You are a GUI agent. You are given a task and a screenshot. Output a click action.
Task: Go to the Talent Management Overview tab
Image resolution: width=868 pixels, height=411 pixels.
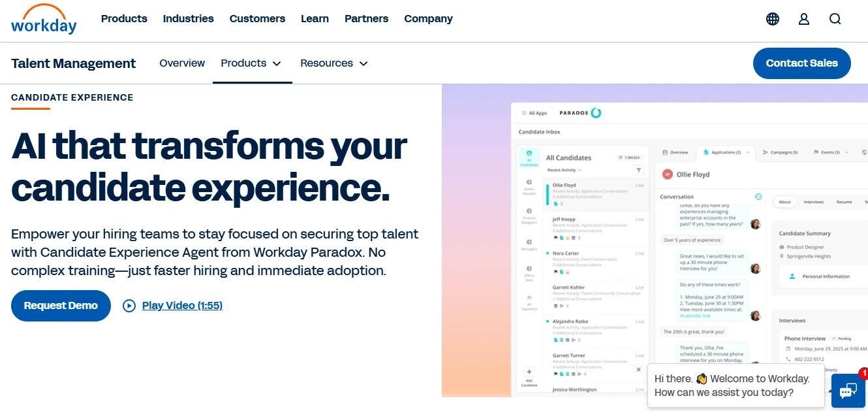click(x=182, y=63)
